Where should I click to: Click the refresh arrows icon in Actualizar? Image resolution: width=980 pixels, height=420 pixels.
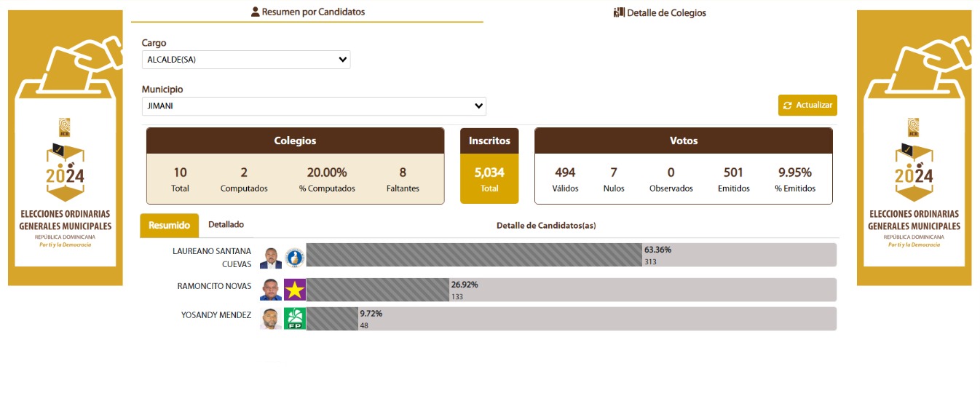(x=787, y=106)
